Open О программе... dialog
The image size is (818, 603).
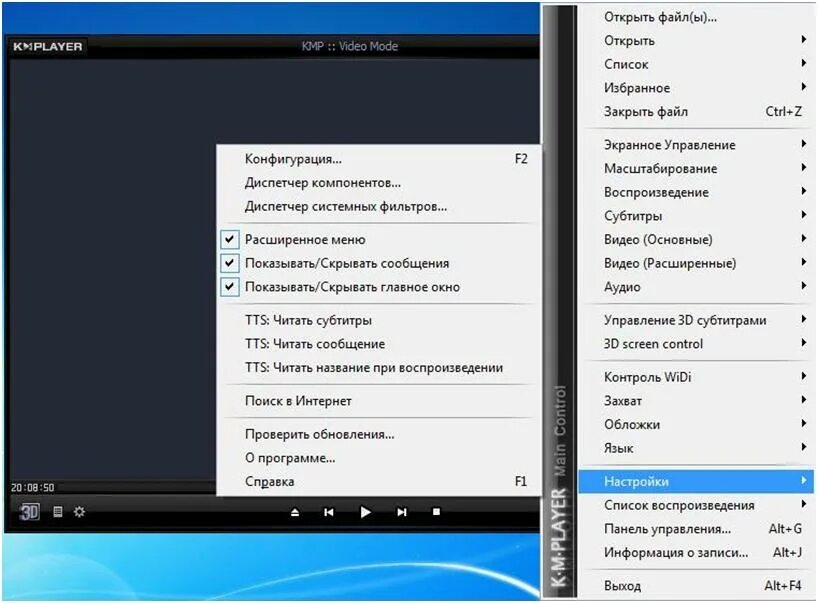point(379,457)
